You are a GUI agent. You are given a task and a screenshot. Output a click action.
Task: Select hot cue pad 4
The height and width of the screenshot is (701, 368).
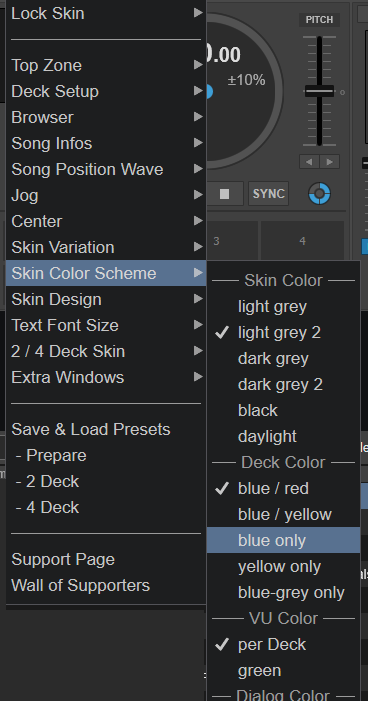point(303,241)
